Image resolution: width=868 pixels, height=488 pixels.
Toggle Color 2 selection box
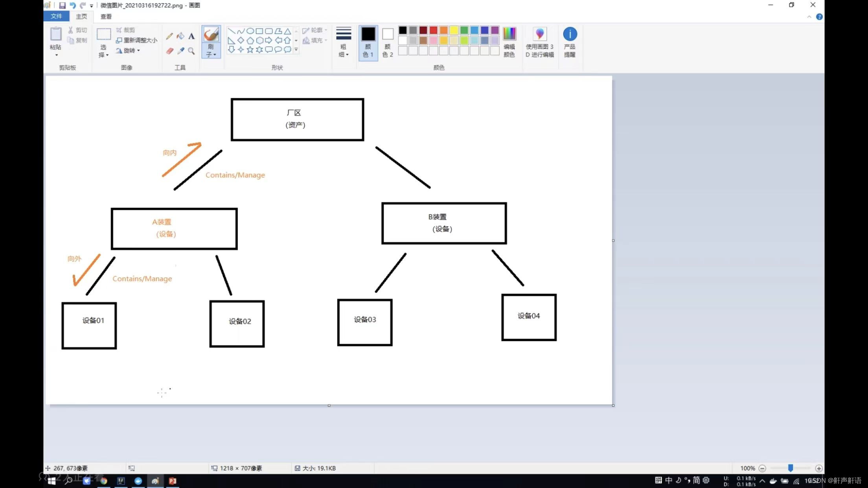point(388,42)
